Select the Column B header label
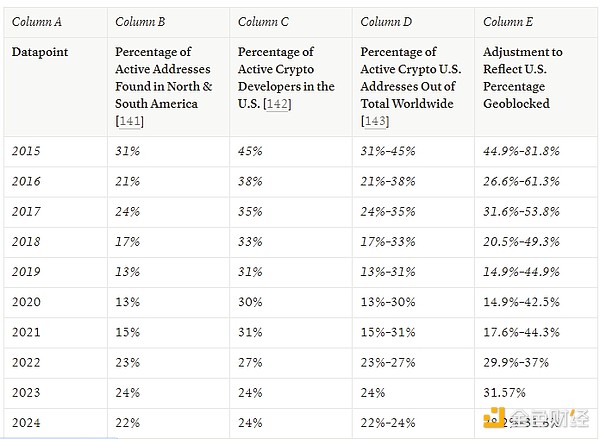The width and height of the screenshot is (600, 439). tap(141, 21)
